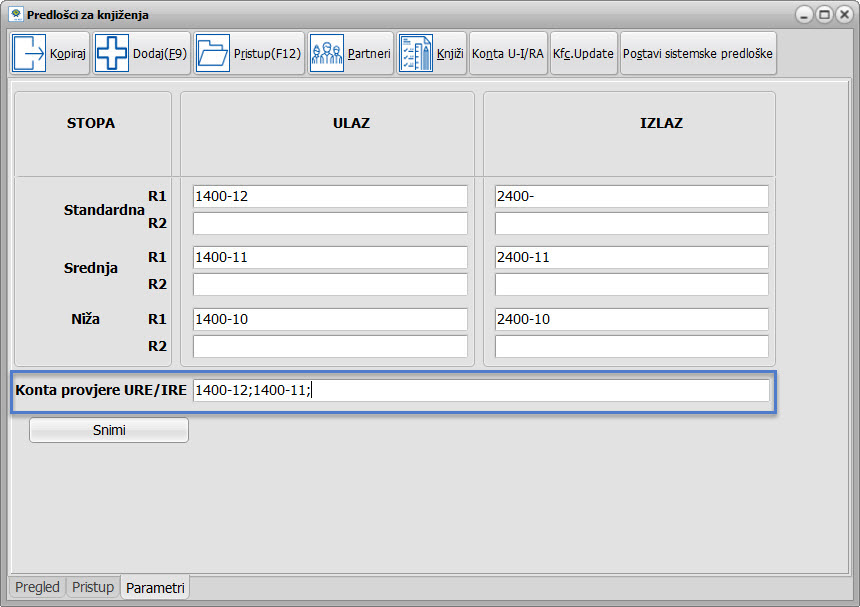Screen dimensions: 860x607
Task: Click the Konta provjere URE/IRE label
Action: click(101, 390)
